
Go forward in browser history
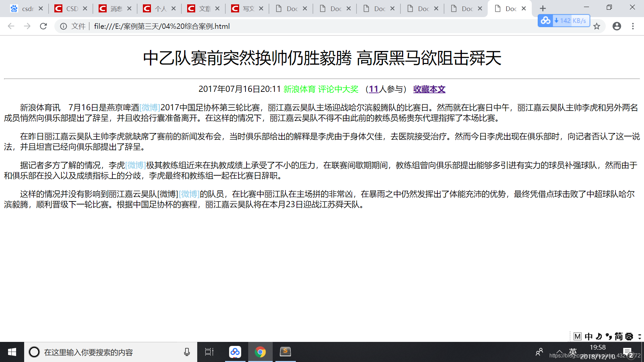click(x=27, y=26)
